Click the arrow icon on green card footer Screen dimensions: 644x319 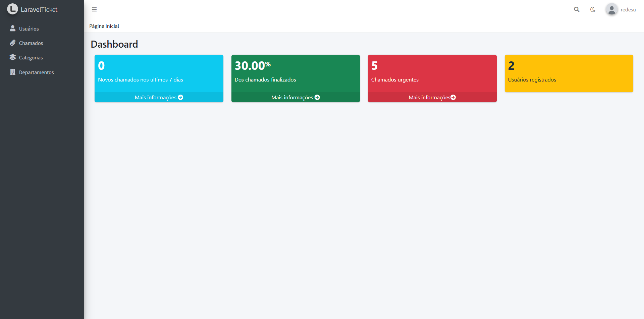[x=317, y=97]
